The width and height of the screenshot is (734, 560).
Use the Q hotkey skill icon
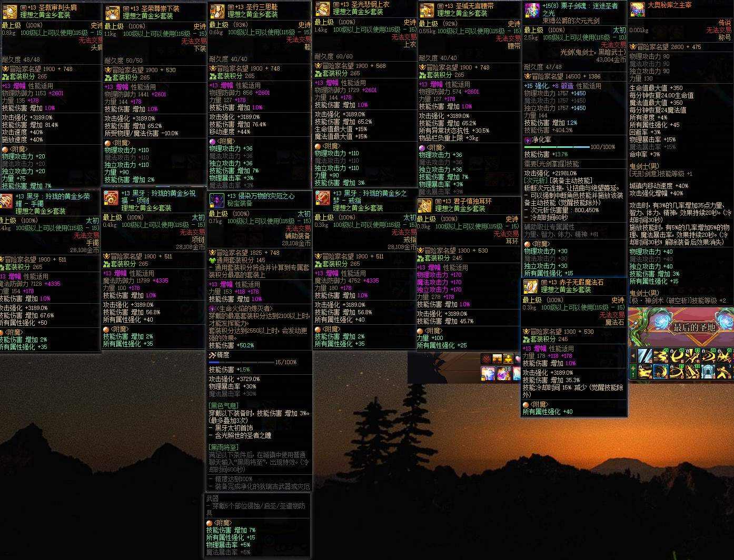645,356
